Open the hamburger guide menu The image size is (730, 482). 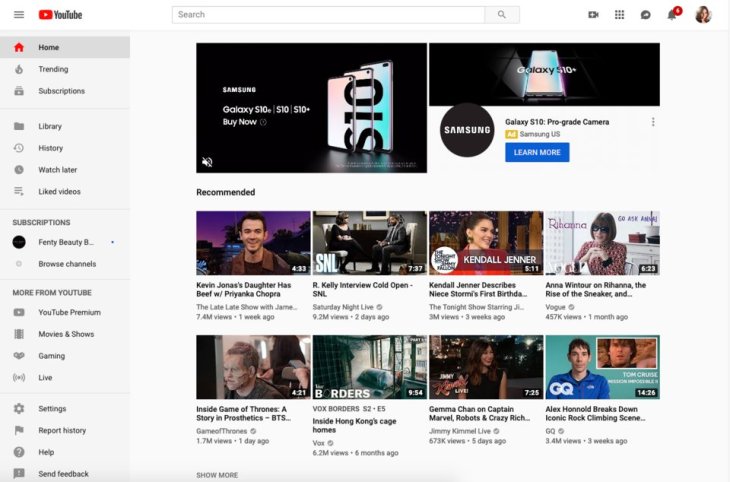point(18,15)
